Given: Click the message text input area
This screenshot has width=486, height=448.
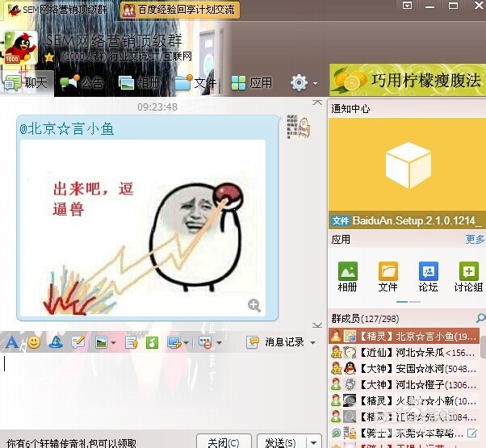Looking at the screenshot, I should tap(161, 391).
